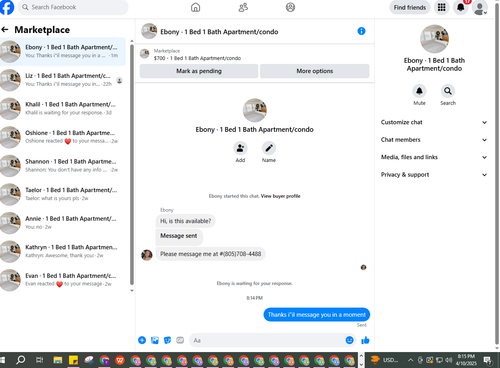This screenshot has height=368, width=500.
Task: Click the Search Facebook field
Action: (x=73, y=7)
